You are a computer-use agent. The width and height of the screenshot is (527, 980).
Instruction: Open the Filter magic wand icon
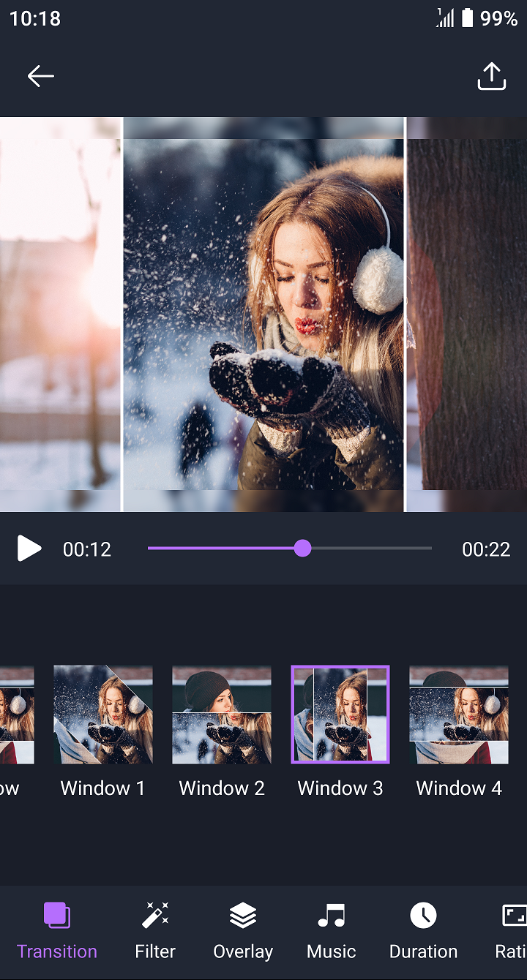(x=155, y=915)
